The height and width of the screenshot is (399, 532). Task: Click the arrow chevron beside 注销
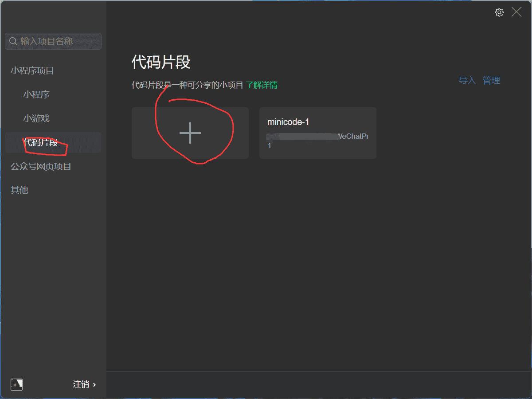[x=94, y=385]
